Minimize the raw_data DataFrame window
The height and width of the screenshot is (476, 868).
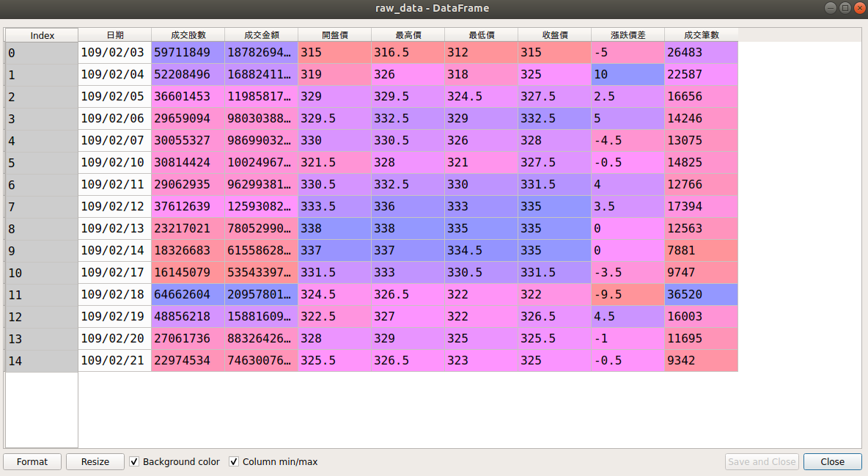click(831, 8)
